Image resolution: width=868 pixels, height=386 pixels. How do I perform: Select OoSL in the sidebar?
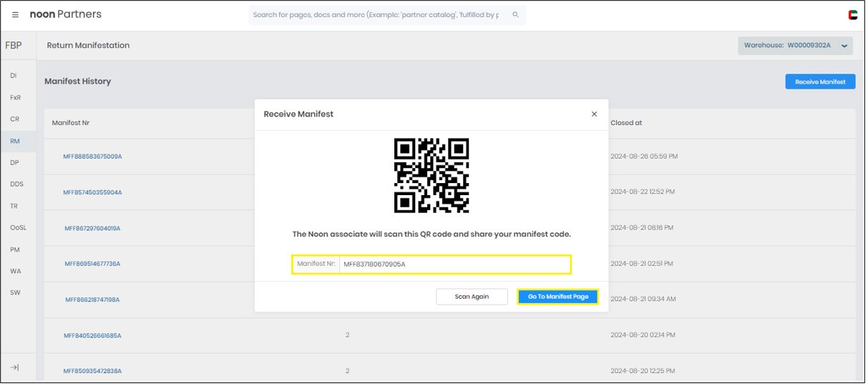tap(18, 227)
